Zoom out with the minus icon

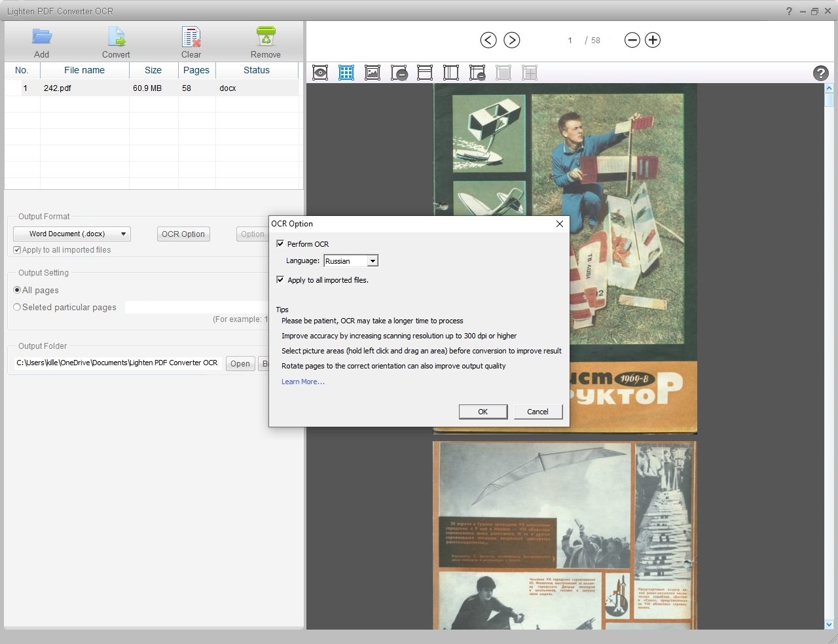632,40
